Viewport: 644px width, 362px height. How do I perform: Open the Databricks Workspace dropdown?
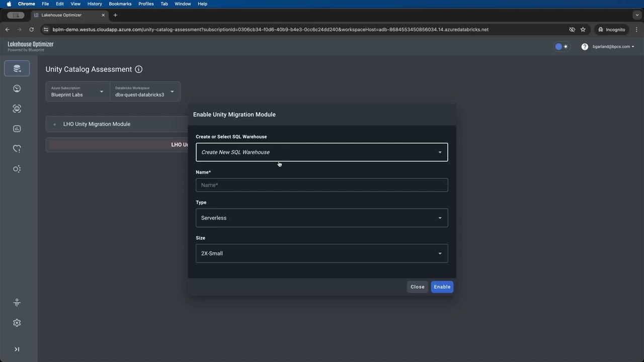click(145, 92)
